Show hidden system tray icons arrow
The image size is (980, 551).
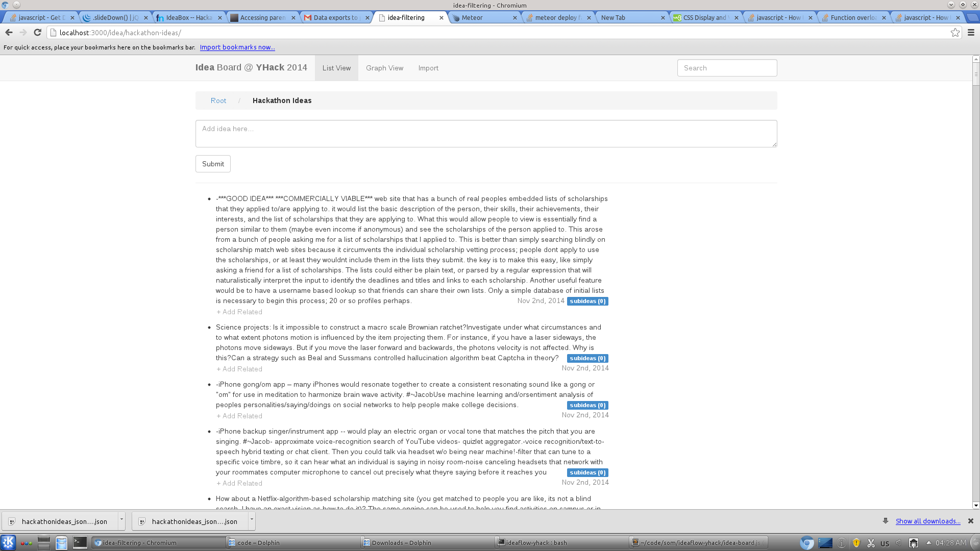click(x=928, y=542)
